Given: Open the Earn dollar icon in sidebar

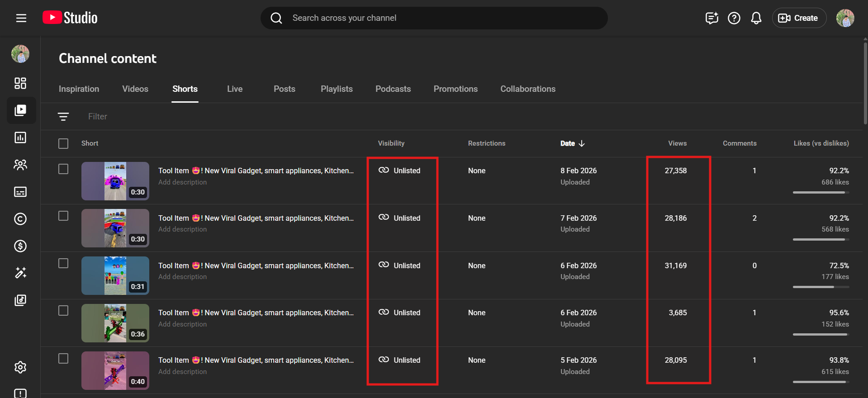Looking at the screenshot, I should [x=20, y=246].
